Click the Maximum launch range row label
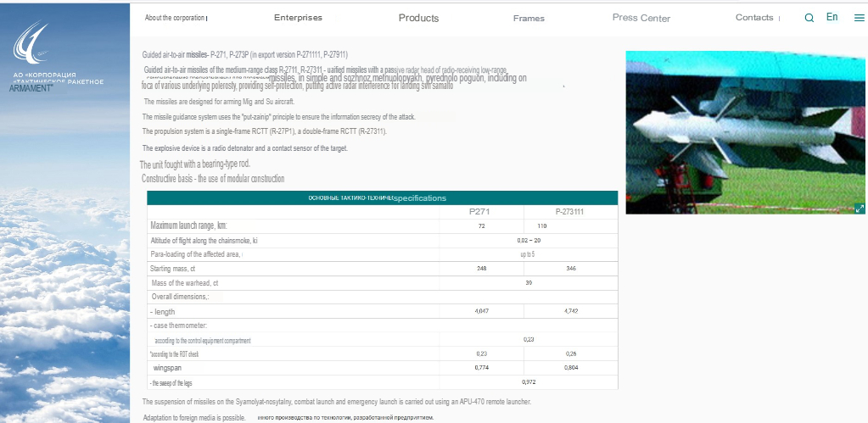This screenshot has height=423, width=868. [x=188, y=226]
